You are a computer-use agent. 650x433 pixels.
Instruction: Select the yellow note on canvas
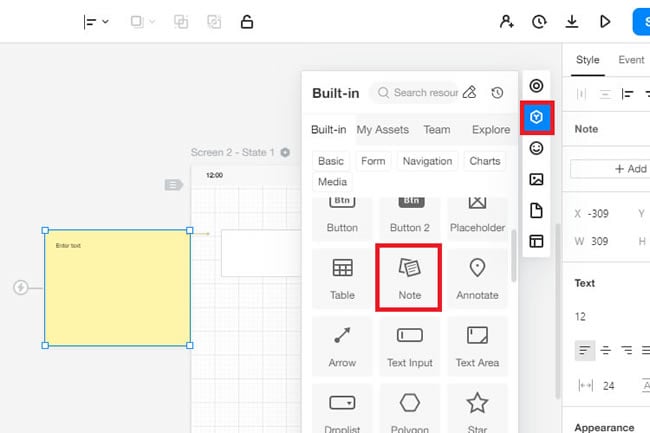coord(117,288)
